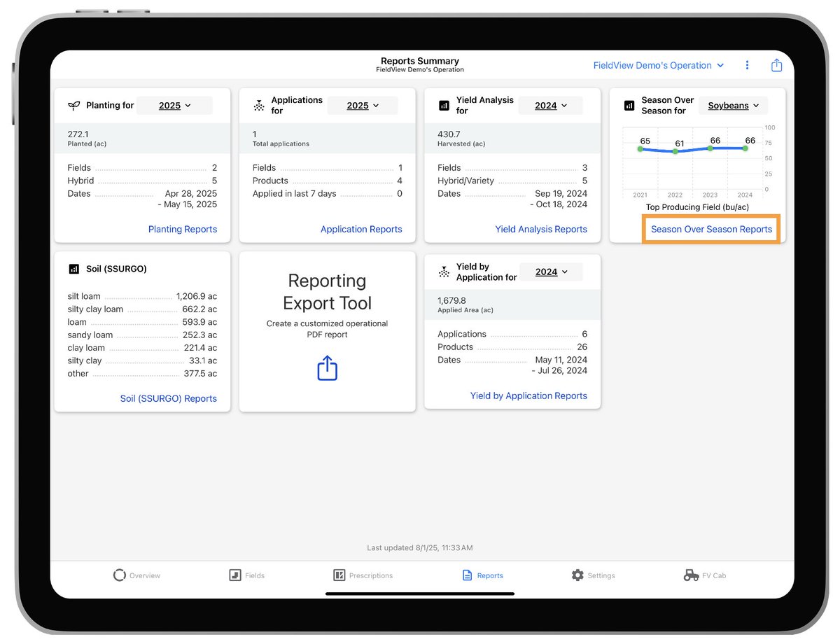
Task: Tap the silty clay loam 662.2 ac row
Action: click(142, 309)
